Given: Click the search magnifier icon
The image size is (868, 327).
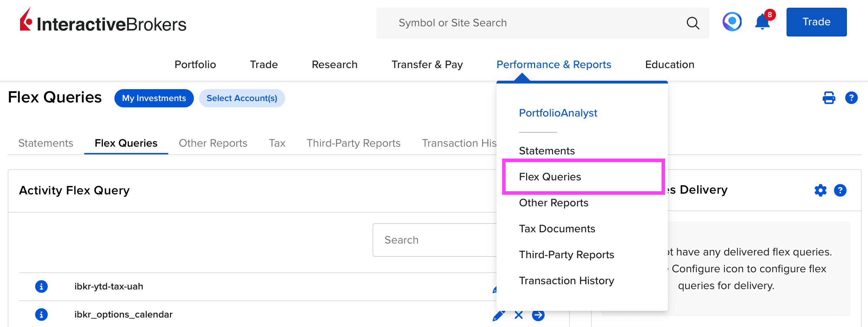Looking at the screenshot, I should click(693, 23).
